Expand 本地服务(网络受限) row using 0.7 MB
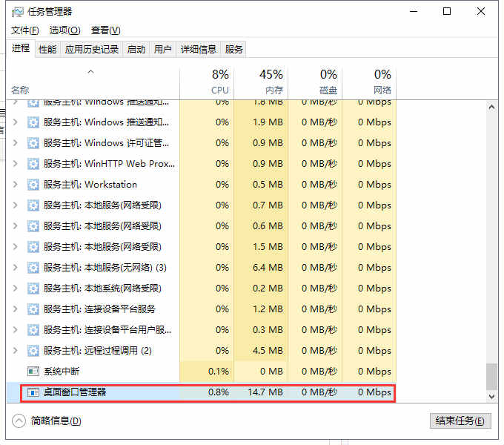 pos(15,205)
